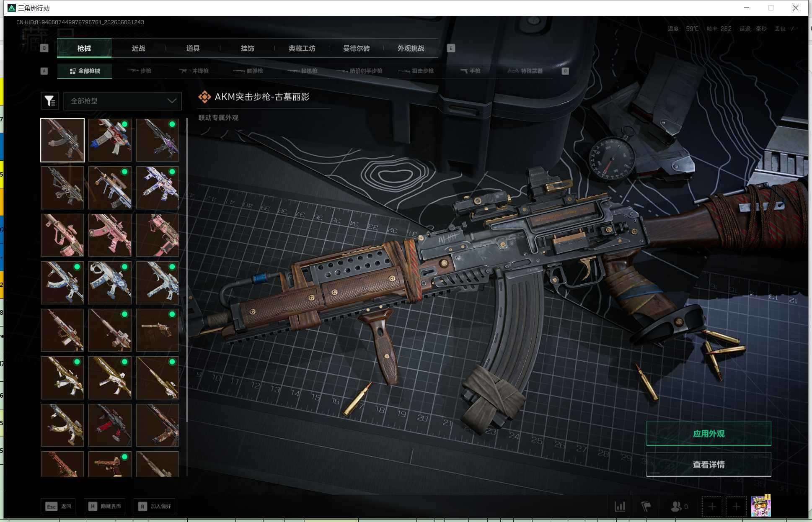This screenshot has height=522, width=812.
Task: Select the red white blue gun skin thumbnail
Action: 110,140
